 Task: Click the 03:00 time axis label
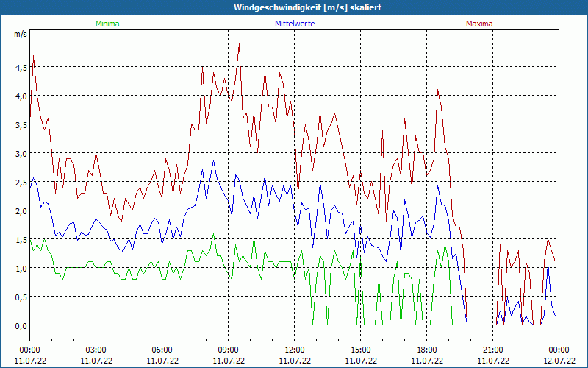tap(96, 350)
